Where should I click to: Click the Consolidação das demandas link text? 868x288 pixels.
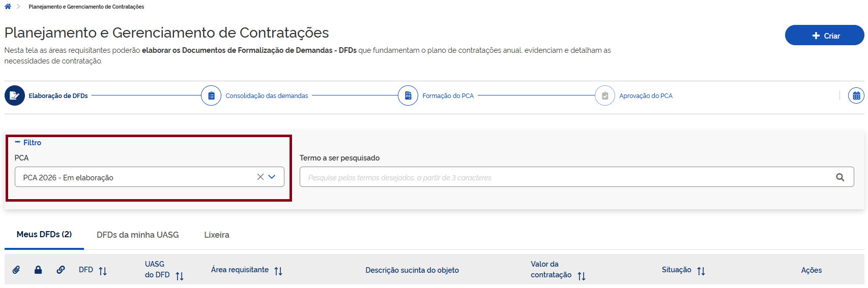coord(267,96)
